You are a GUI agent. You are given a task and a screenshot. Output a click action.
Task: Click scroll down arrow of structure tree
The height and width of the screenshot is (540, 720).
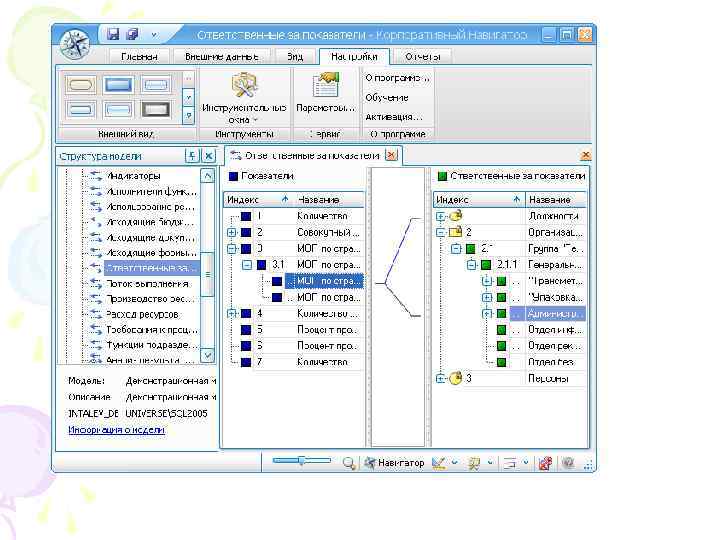pyautogui.click(x=208, y=355)
